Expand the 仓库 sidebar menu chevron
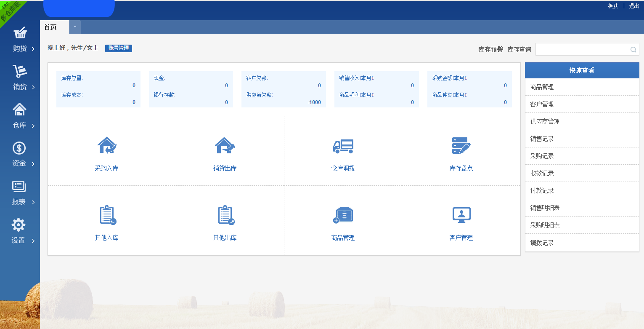The height and width of the screenshot is (329, 644). [x=34, y=125]
